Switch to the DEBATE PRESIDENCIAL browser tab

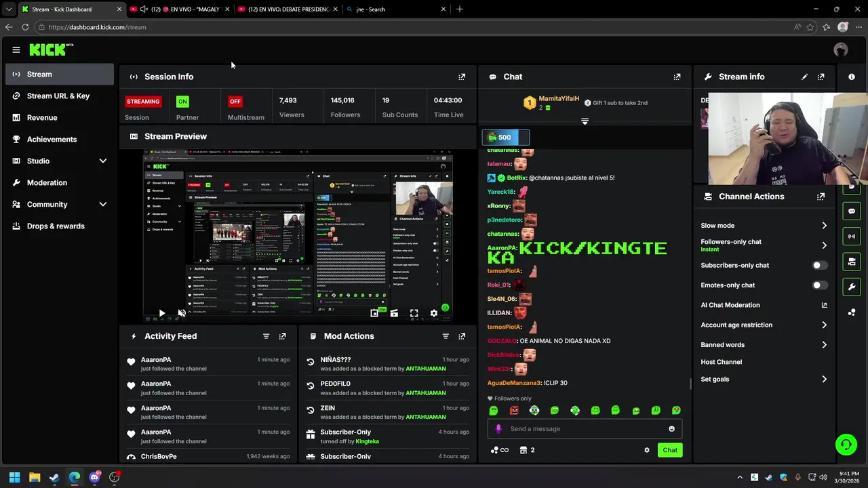tap(288, 9)
